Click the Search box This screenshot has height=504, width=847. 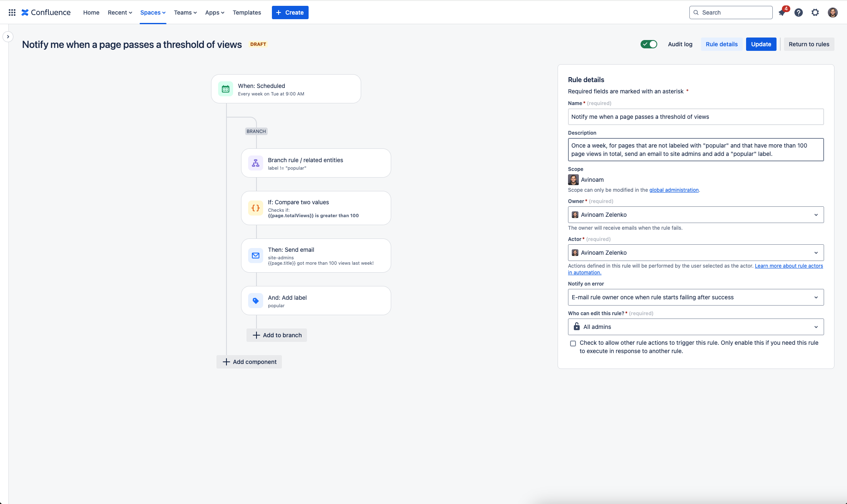pos(731,13)
